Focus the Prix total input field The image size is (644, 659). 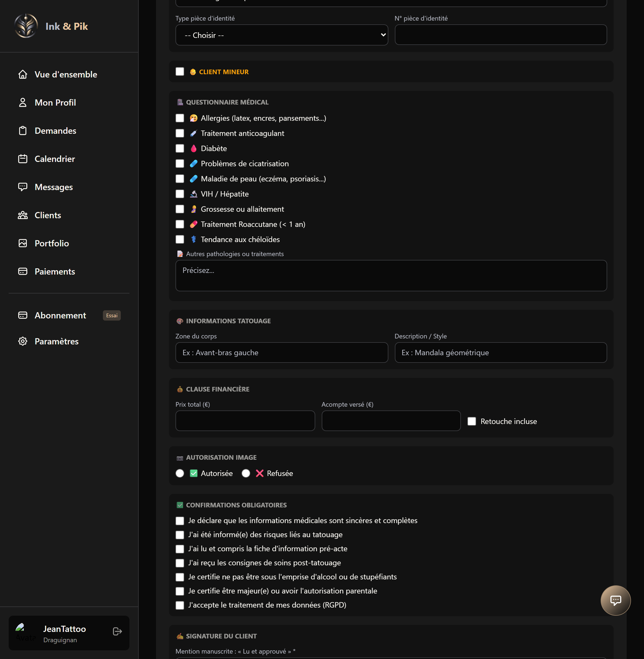point(245,421)
